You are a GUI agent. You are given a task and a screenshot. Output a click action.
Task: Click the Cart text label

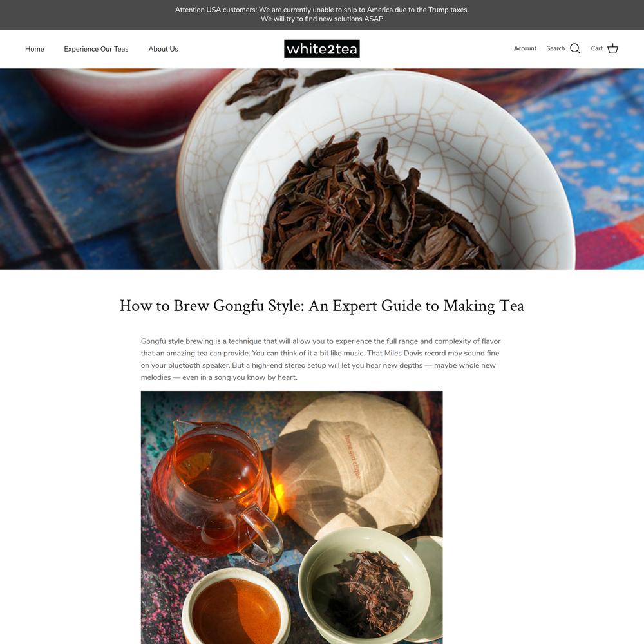click(597, 48)
